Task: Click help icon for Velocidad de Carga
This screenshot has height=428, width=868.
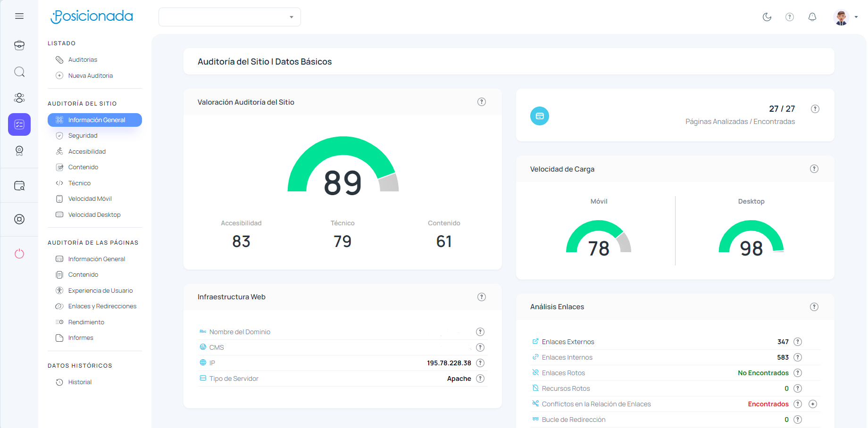Action: tap(814, 169)
